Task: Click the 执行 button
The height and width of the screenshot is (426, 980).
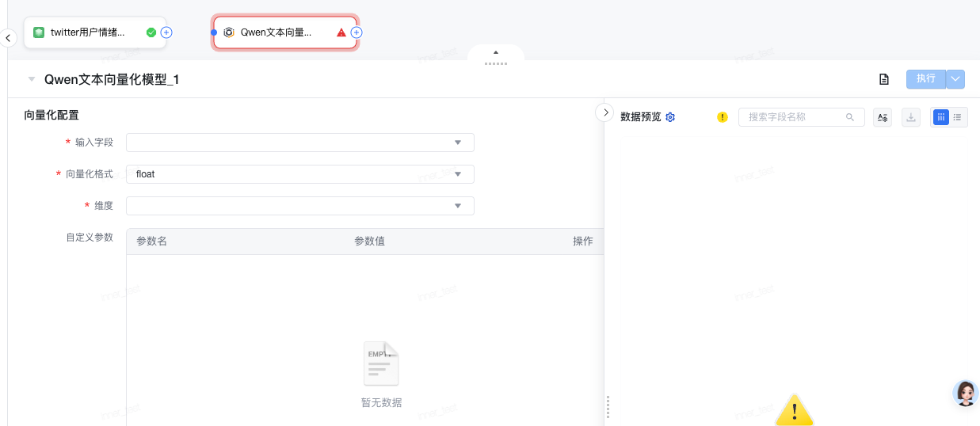Action: pos(926,78)
